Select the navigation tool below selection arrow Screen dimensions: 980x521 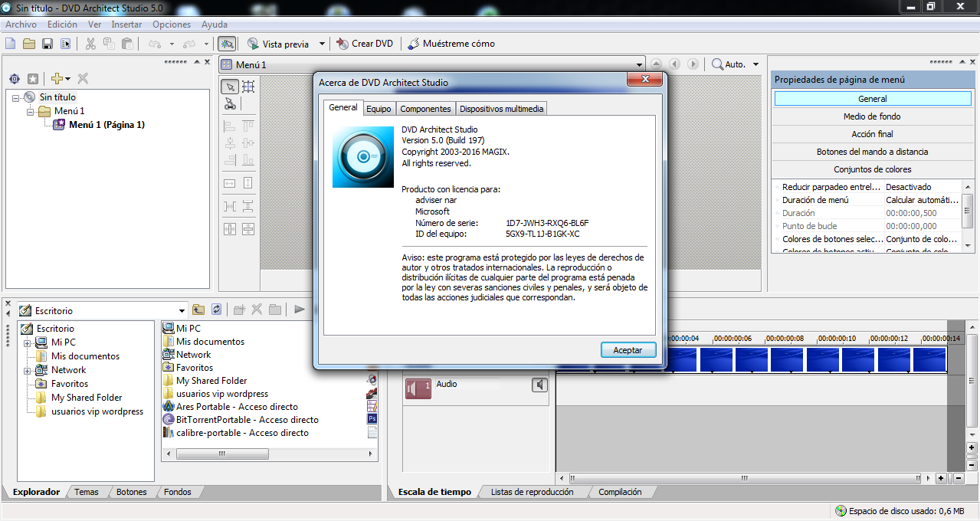[x=229, y=105]
